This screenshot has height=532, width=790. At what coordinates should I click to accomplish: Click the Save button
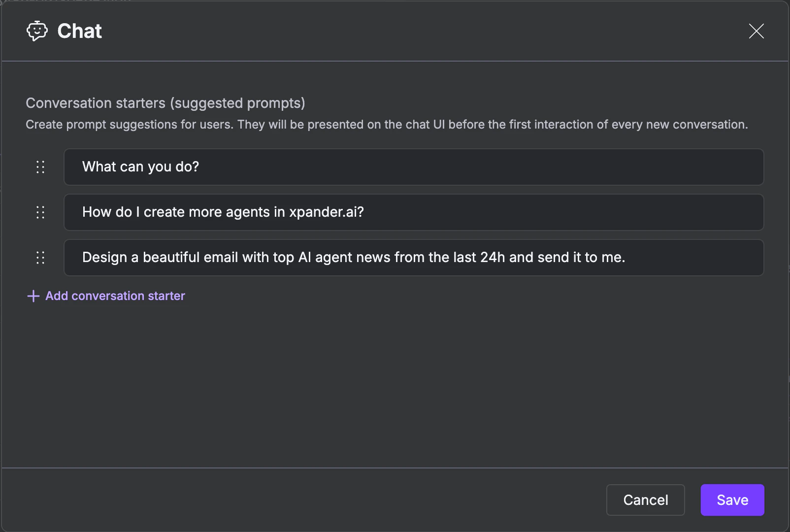coord(732,499)
